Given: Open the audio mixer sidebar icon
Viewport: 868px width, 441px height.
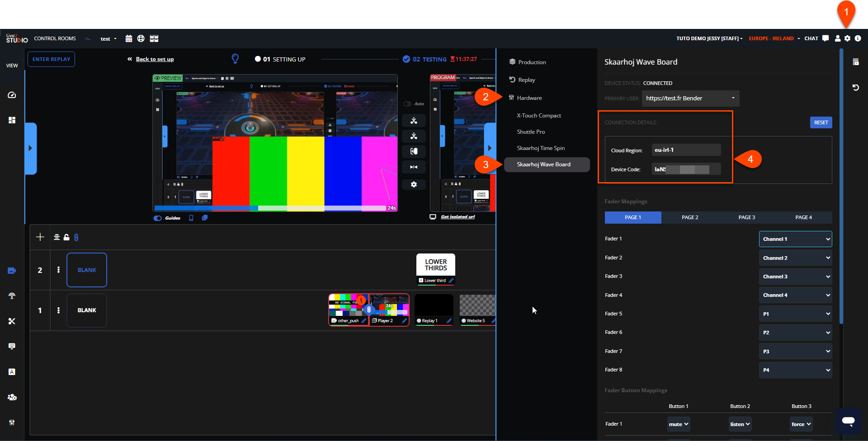Looking at the screenshot, I should point(12,422).
